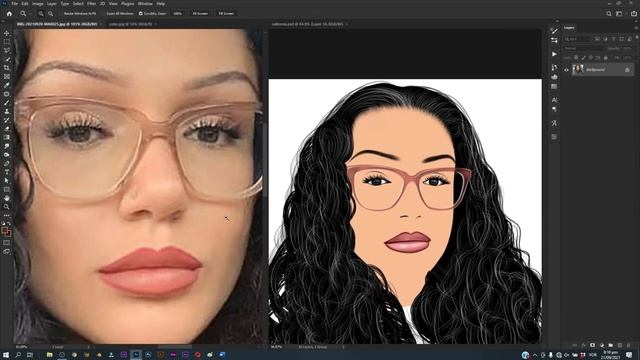The image size is (640, 360).
Task: Click the Fill Screen button
Action: tap(226, 13)
